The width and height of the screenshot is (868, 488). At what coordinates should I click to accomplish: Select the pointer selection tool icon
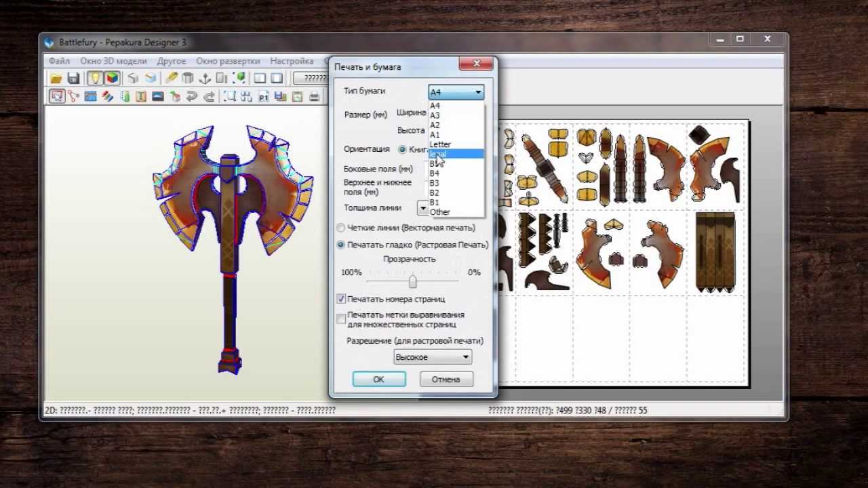(57, 96)
